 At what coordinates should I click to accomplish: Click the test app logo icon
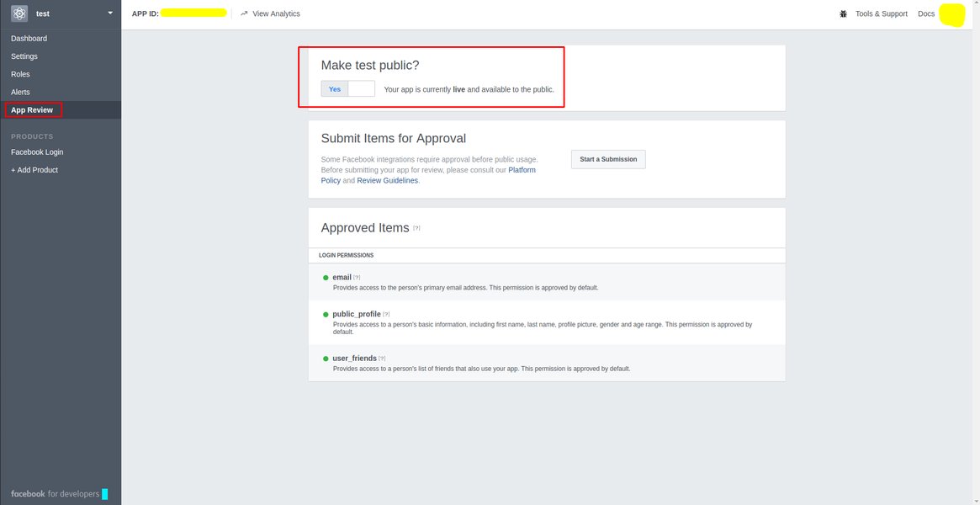click(19, 13)
